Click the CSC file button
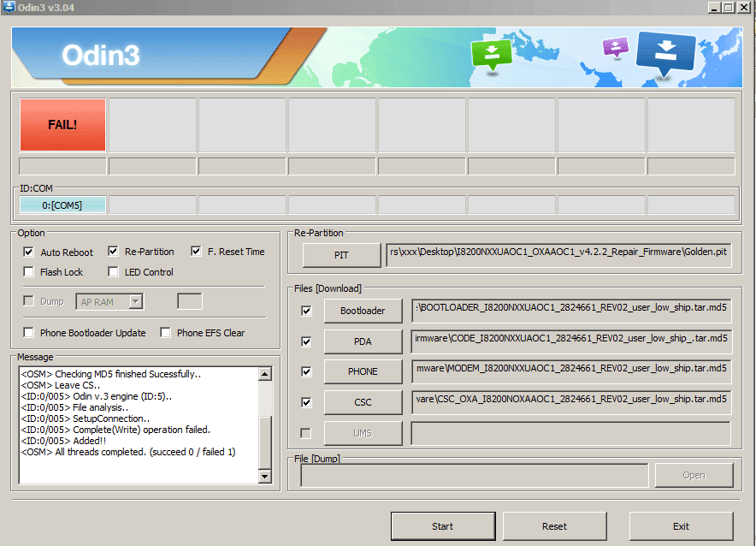Screen dimensions: 756x546 click(x=363, y=402)
